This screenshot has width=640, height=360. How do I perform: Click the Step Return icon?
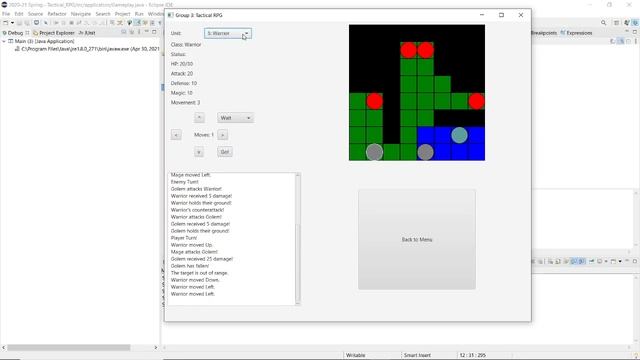(x=102, y=23)
